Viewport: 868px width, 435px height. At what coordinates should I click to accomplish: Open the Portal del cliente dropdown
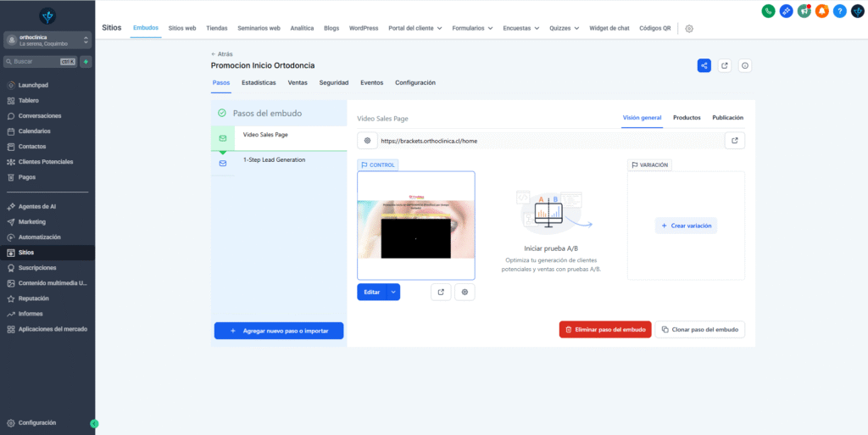pos(415,28)
